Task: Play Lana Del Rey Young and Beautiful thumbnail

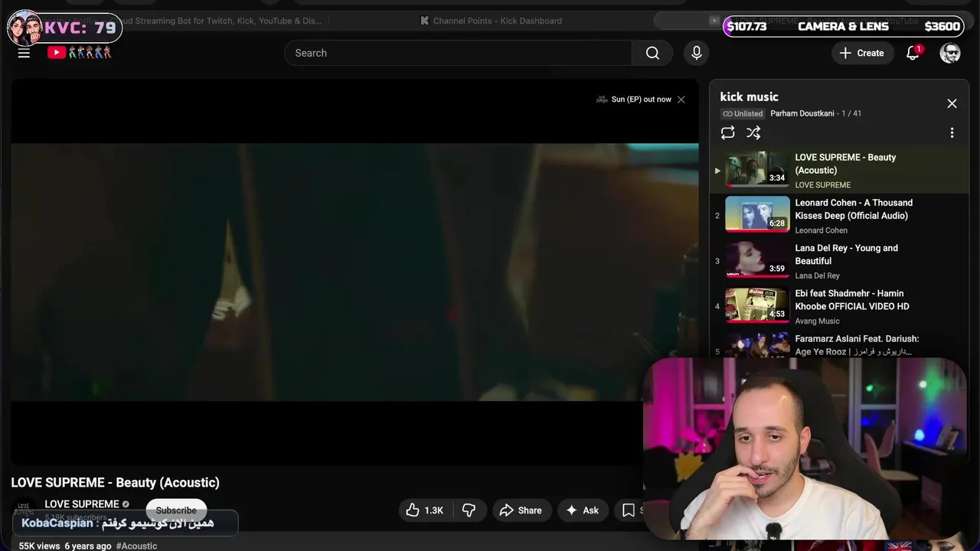Action: pos(757,259)
